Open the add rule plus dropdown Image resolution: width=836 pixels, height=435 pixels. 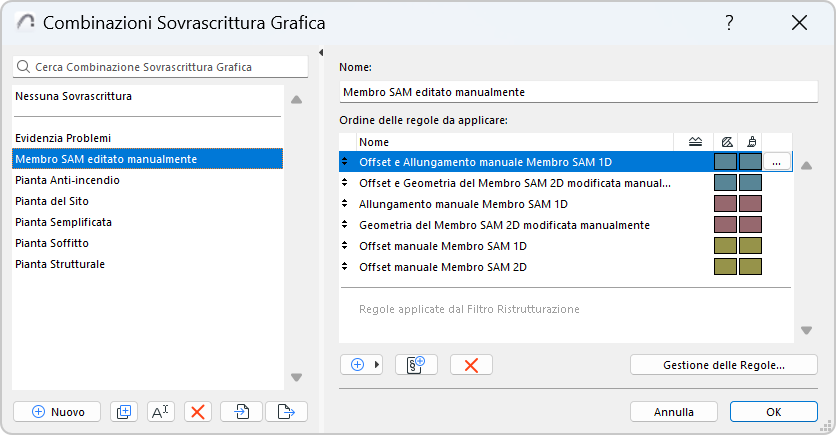point(361,365)
